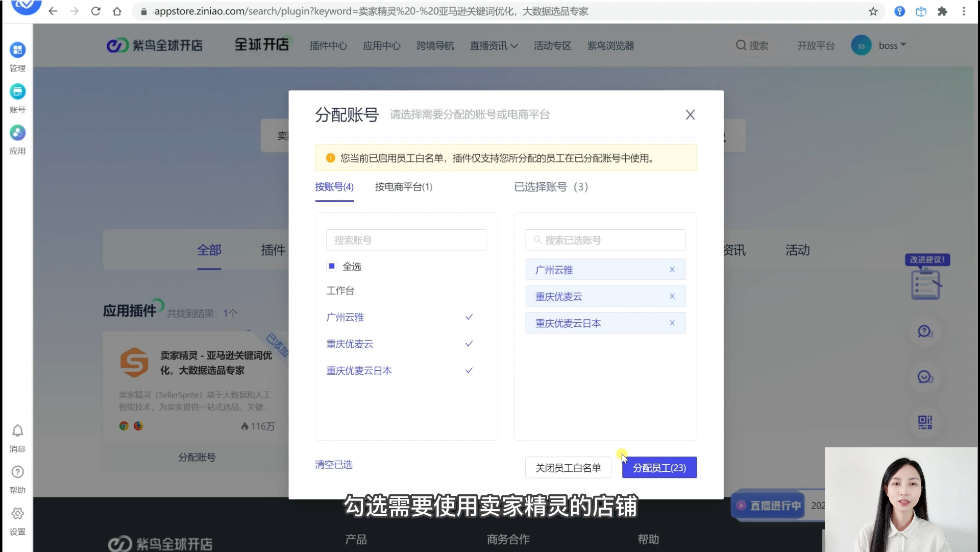Open 活动专区 in top navigation
Viewport: 980px width, 552px height.
(x=552, y=46)
